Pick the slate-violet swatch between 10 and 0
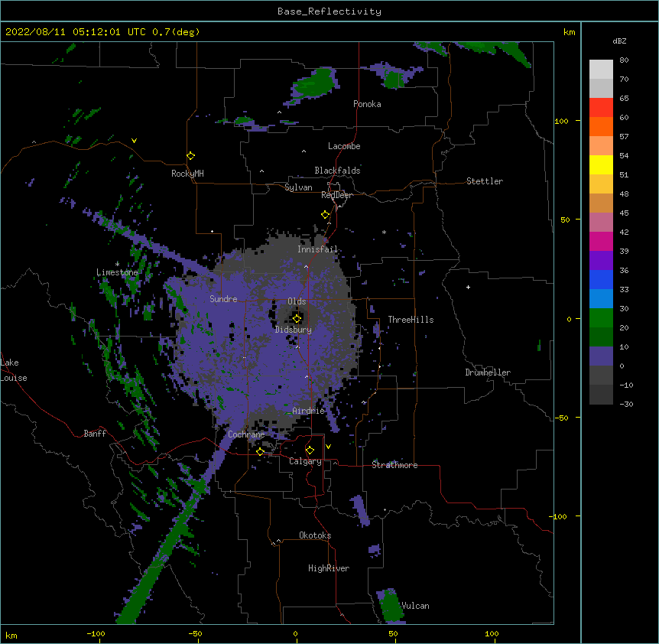The image size is (659, 644). [x=601, y=356]
